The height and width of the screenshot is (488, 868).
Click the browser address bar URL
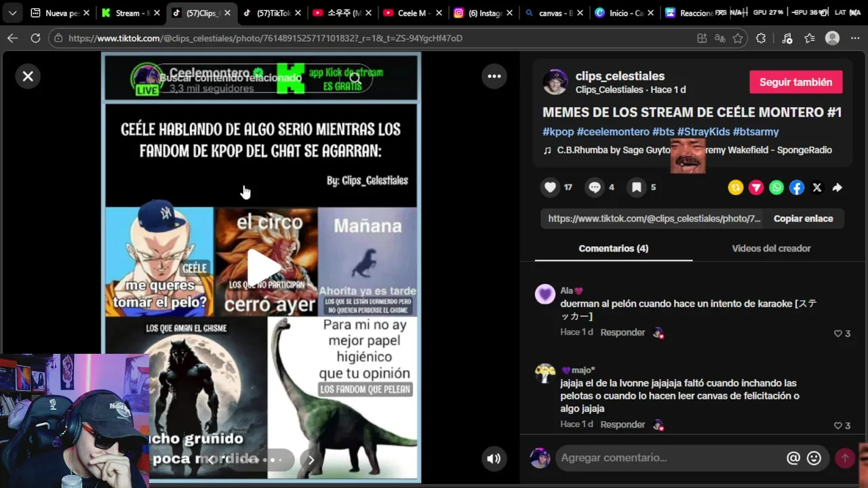[265, 38]
